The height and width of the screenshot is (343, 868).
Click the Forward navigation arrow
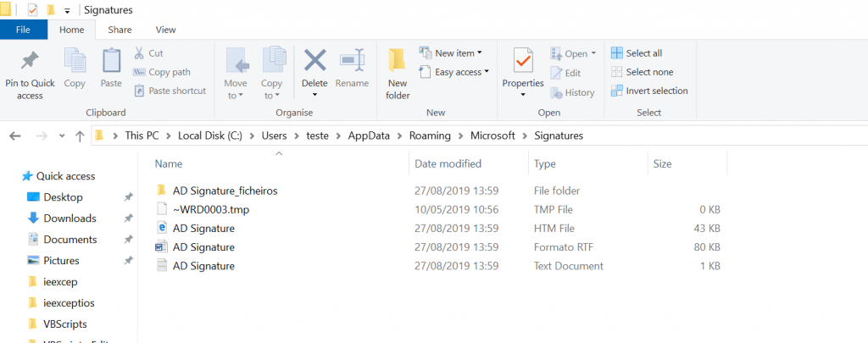coord(41,136)
